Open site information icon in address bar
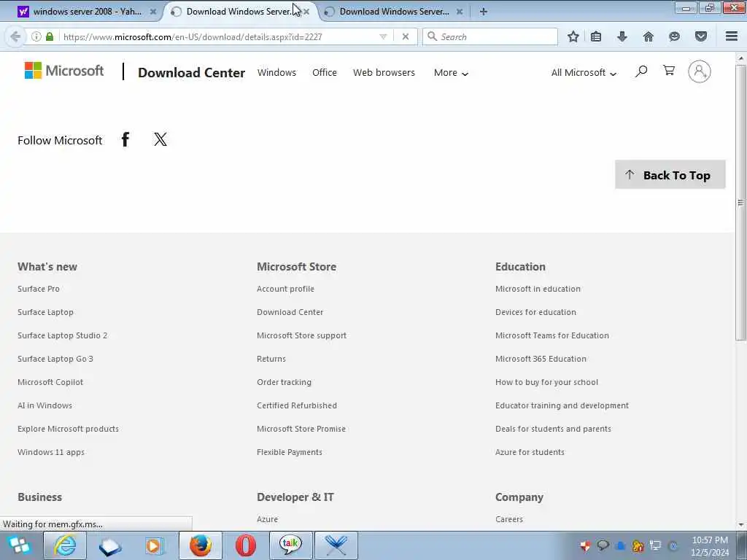The width and height of the screenshot is (747, 560). 36,36
